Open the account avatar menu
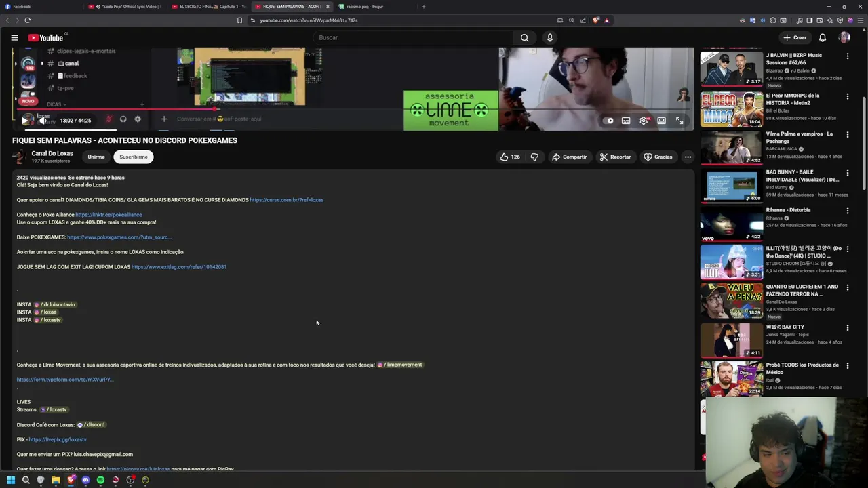Screen dimensions: 868x488 [x=844, y=37]
